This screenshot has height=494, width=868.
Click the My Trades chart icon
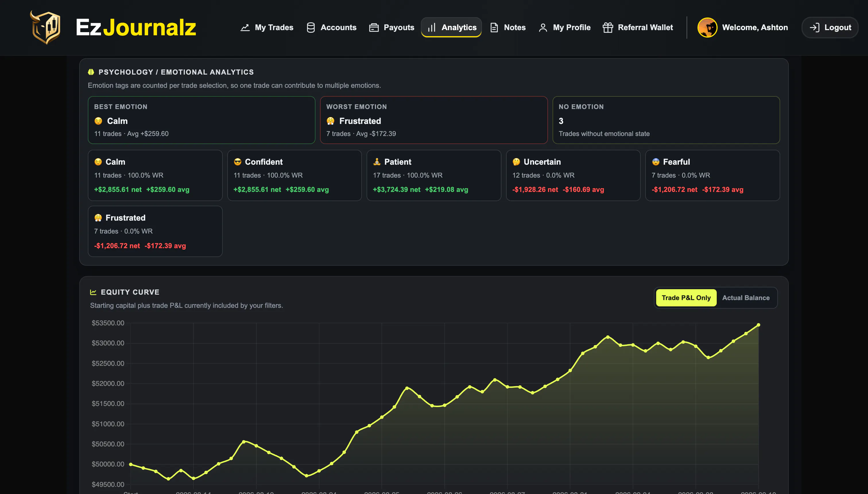click(245, 28)
